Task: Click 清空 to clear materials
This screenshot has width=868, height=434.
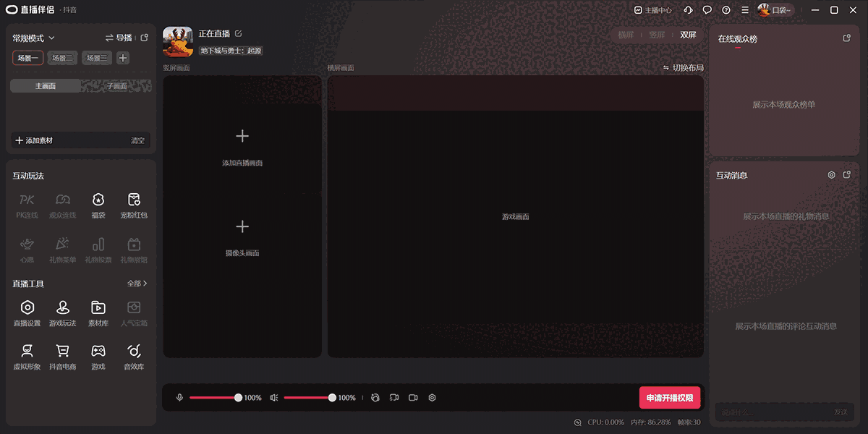Action: (137, 140)
